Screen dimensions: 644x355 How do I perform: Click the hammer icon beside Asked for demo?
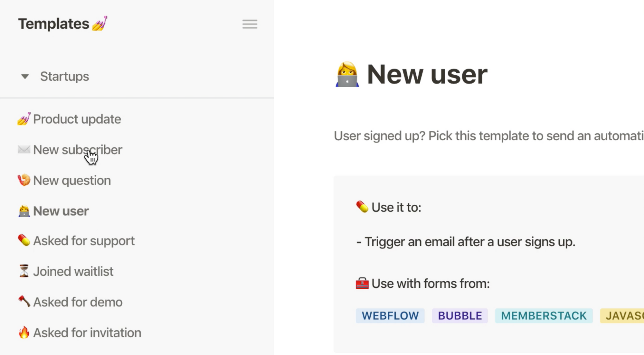[x=24, y=302]
